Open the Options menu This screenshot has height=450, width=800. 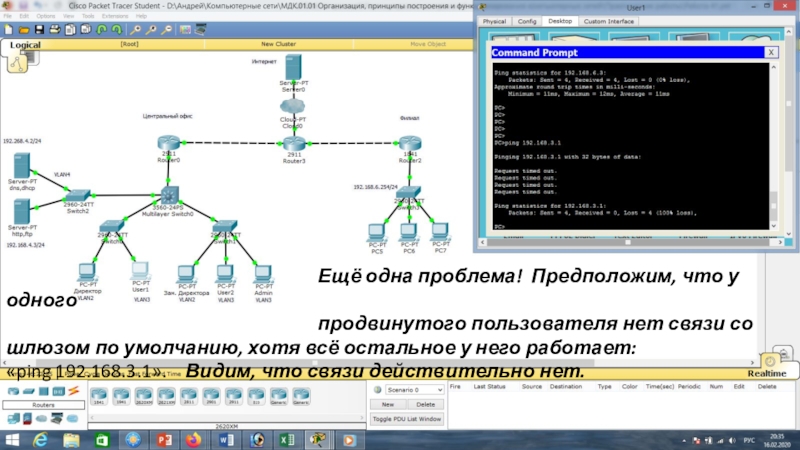click(45, 16)
